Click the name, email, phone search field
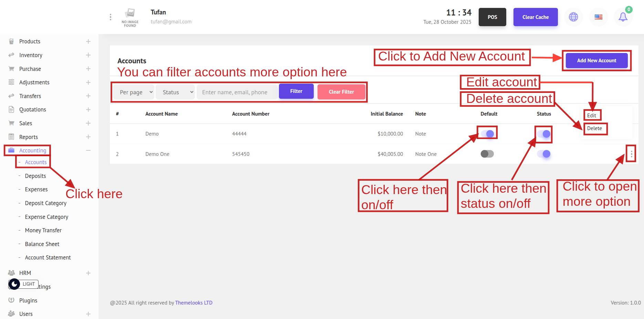The height and width of the screenshot is (319, 644). [x=237, y=92]
